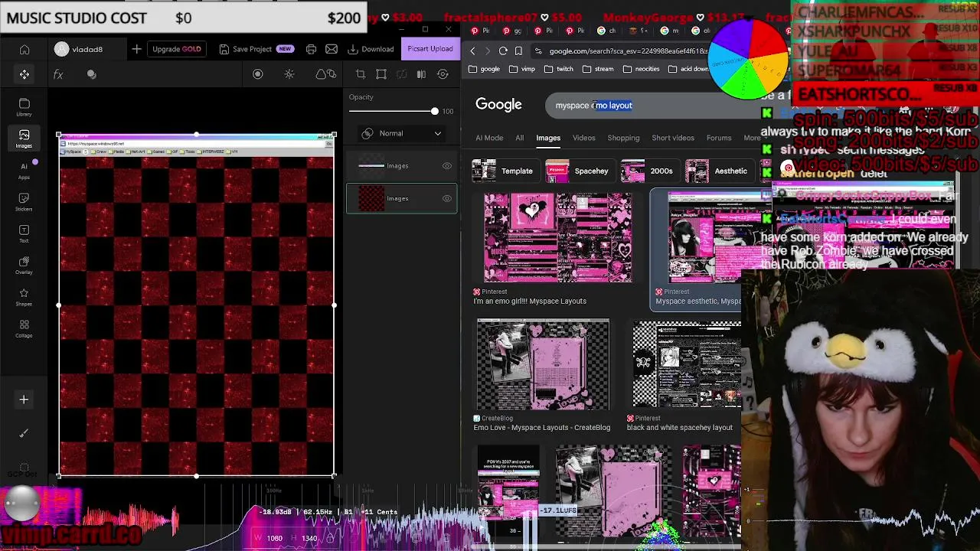This screenshot has width=980, height=551.
Task: Open the twitch bookmarks folder
Action: pos(558,69)
